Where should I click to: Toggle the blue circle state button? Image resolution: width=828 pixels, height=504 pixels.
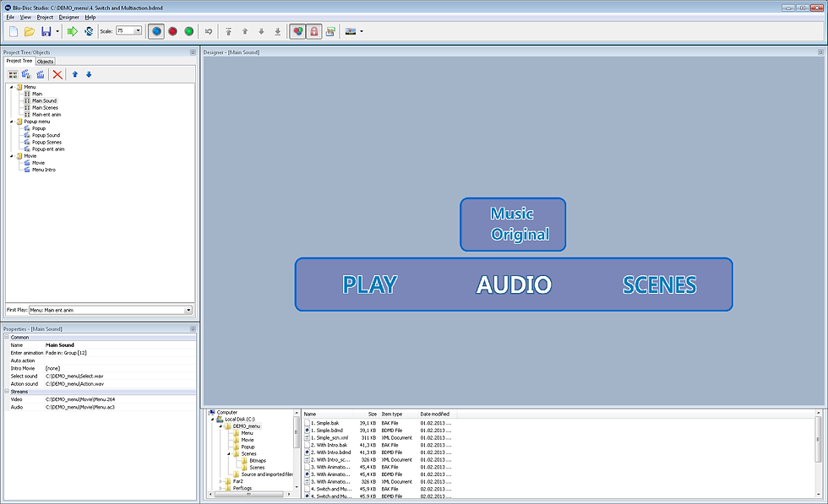pyautogui.click(x=156, y=32)
